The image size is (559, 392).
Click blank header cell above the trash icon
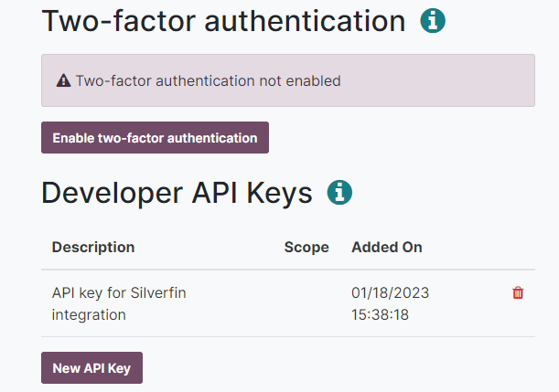point(518,247)
